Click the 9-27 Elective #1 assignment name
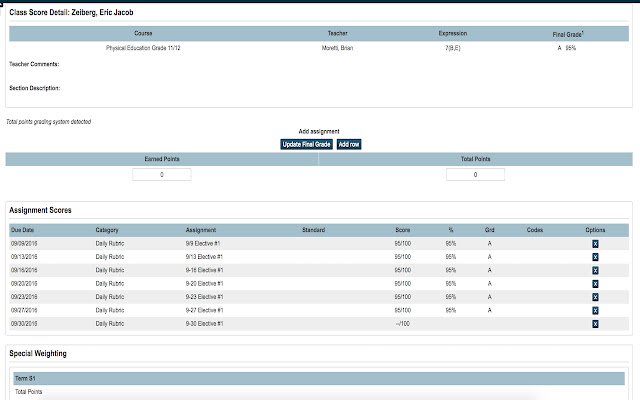This screenshot has width=640, height=400. pos(204,310)
